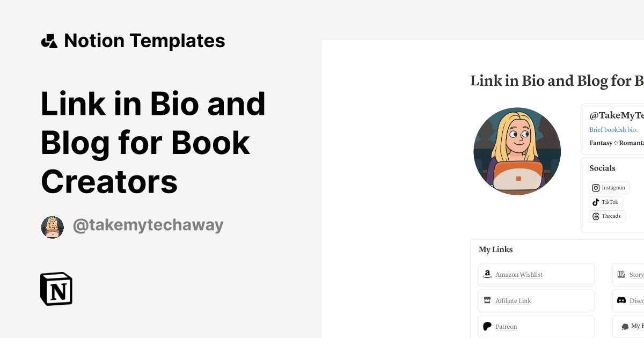Click the large circular profile avatar illustration
Screen dimensions: 644x338
point(517,151)
